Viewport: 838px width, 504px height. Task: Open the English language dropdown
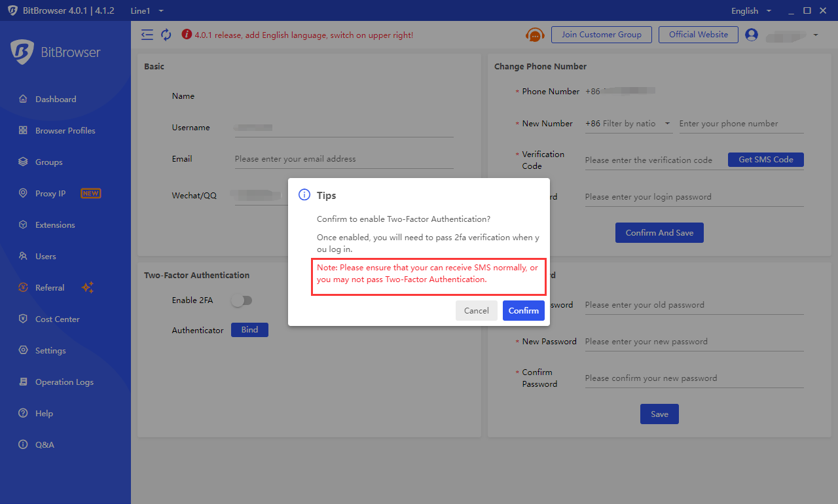[751, 11]
